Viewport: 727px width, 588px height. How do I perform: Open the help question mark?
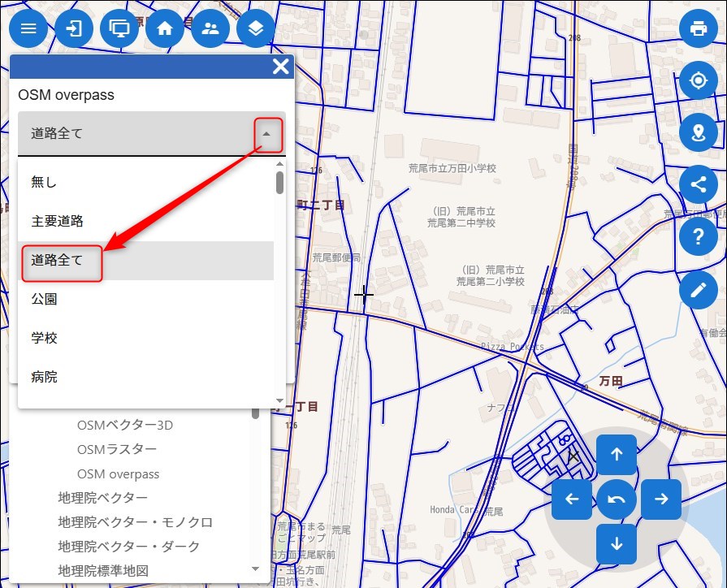(699, 237)
